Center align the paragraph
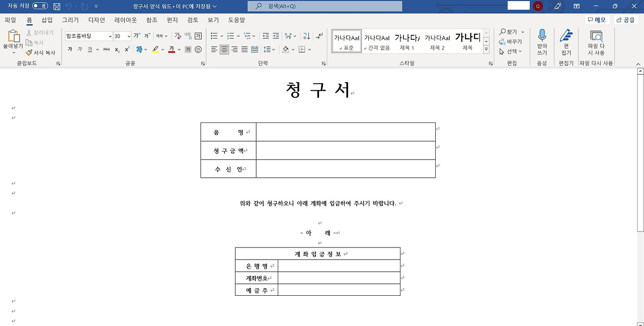Viewport: 644px width, 326px height. pos(224,49)
